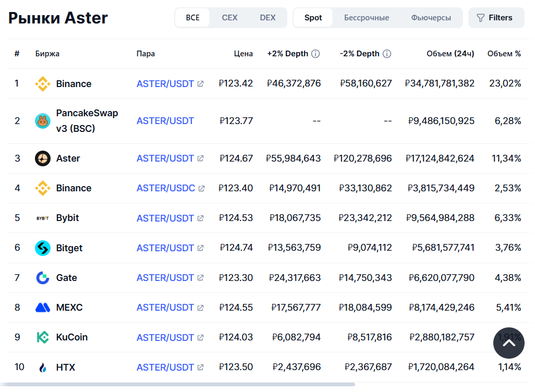Select the Бессрочные market type
The height and width of the screenshot is (392, 535).
click(366, 18)
